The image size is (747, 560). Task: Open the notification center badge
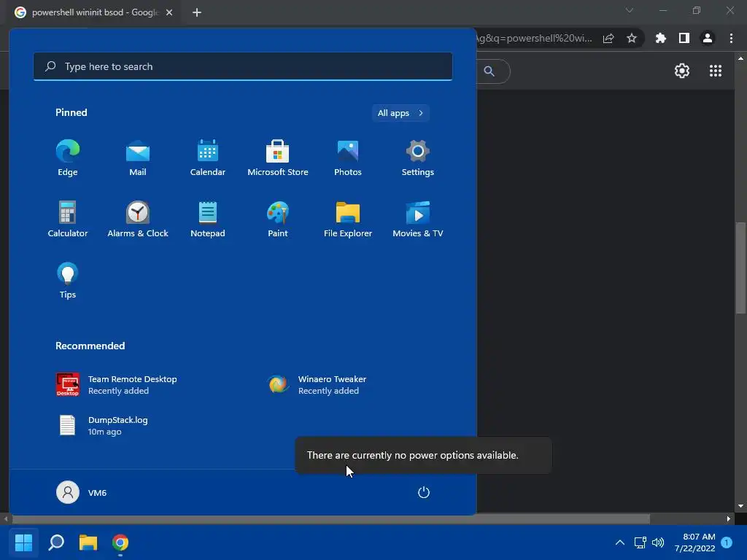727,542
